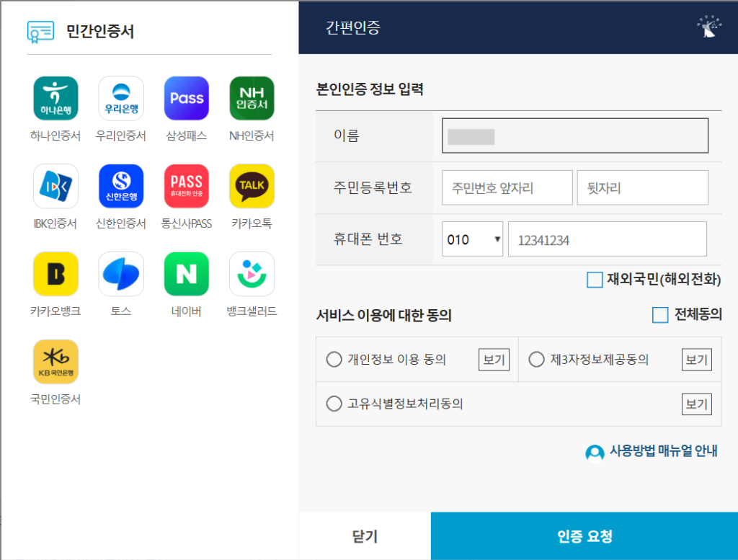Select the Hana Bank certificate icon
Image resolution: width=738 pixels, height=560 pixels.
(x=55, y=98)
